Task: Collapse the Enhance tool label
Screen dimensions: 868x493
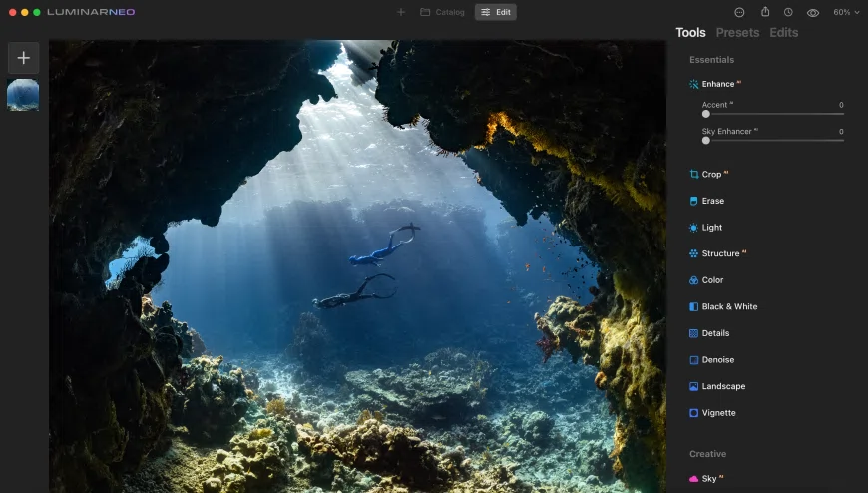Action: coord(718,84)
